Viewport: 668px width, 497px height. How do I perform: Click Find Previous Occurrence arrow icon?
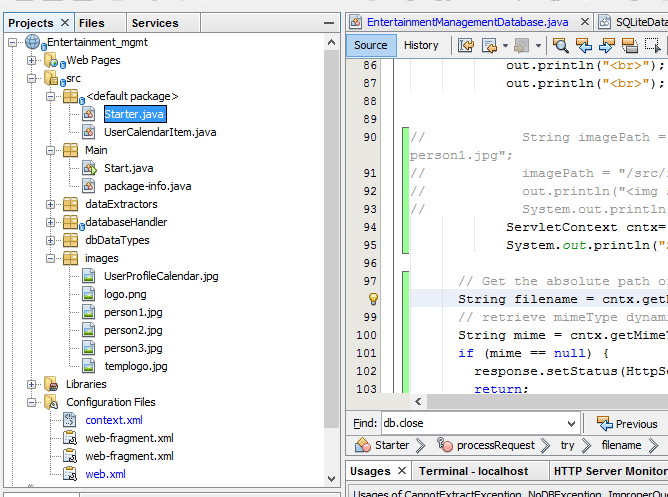[x=584, y=45]
